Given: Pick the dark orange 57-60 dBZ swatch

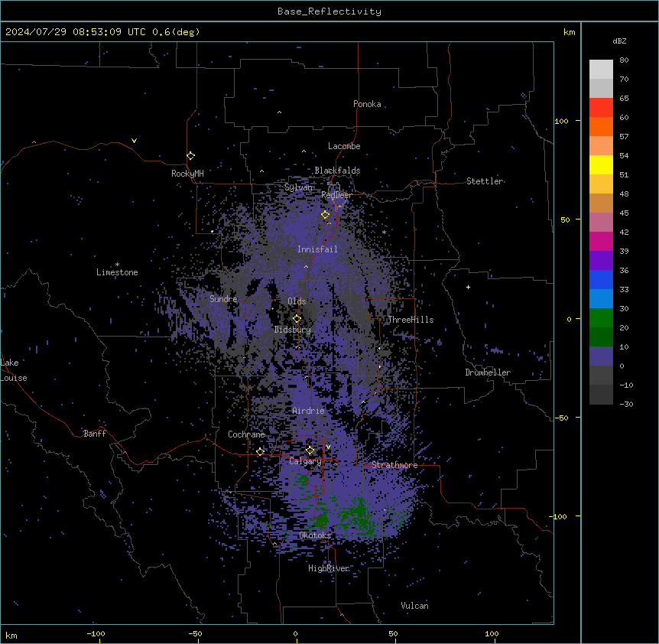Looking at the screenshot, I should (x=601, y=126).
